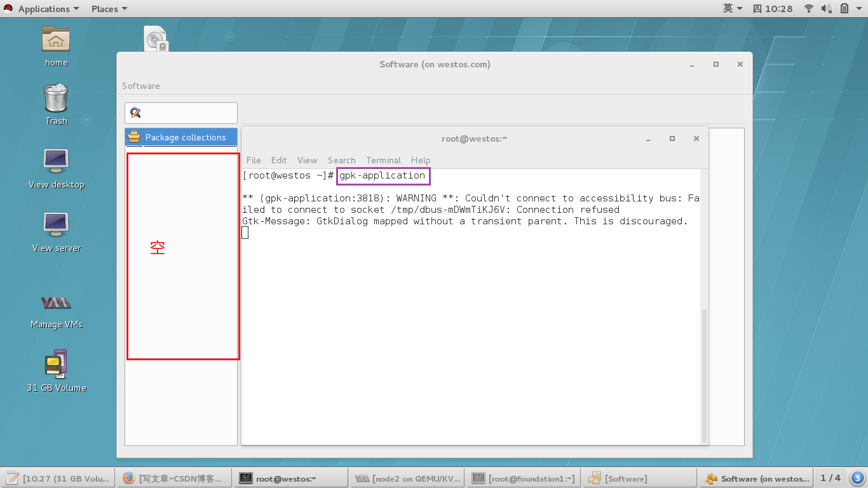
Task: Minimize the Software window
Action: coord(692,64)
